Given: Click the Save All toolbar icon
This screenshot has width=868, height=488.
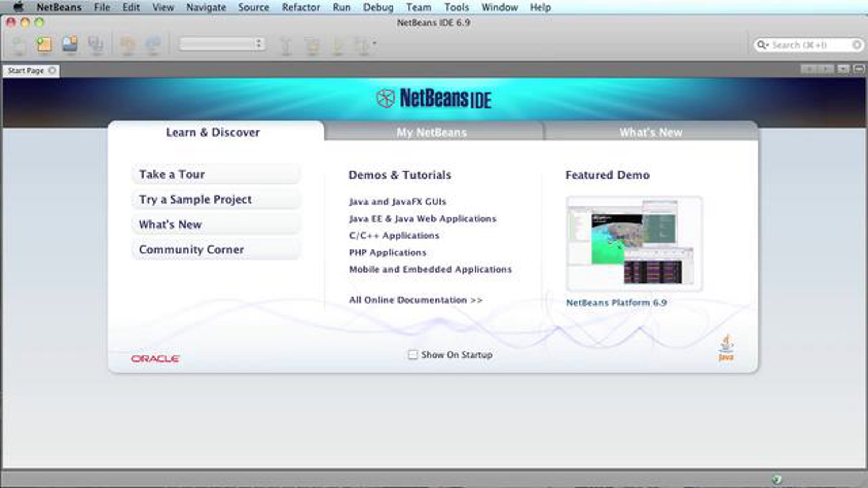Looking at the screenshot, I should click(x=95, y=44).
